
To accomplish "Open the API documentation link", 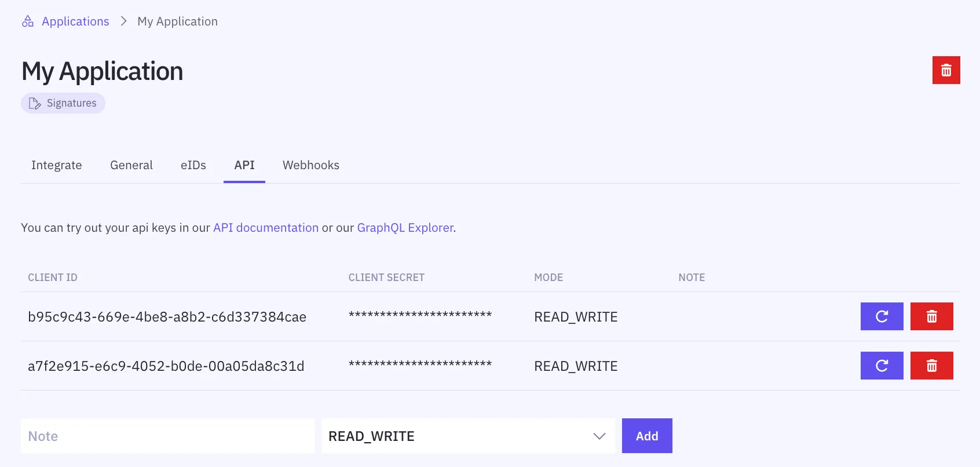I will [x=266, y=228].
